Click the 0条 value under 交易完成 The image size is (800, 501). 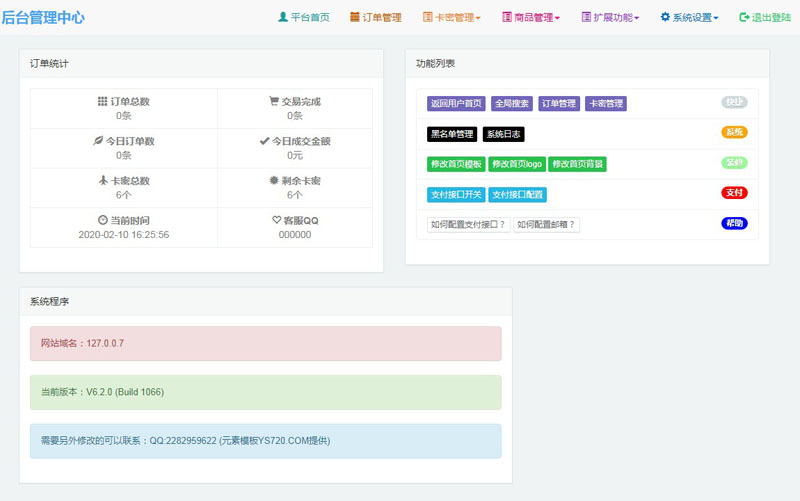pyautogui.click(x=295, y=116)
